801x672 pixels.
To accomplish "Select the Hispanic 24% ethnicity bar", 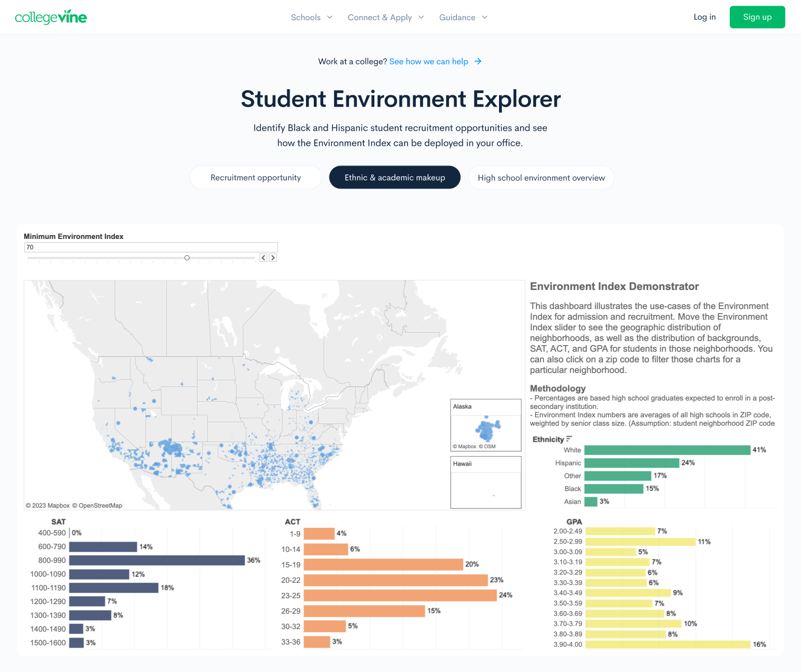I will (631, 463).
